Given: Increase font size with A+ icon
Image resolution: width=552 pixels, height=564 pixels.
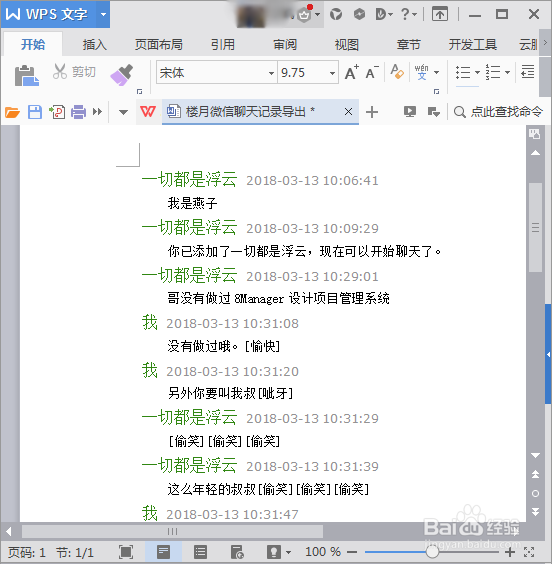Looking at the screenshot, I should point(351,72).
